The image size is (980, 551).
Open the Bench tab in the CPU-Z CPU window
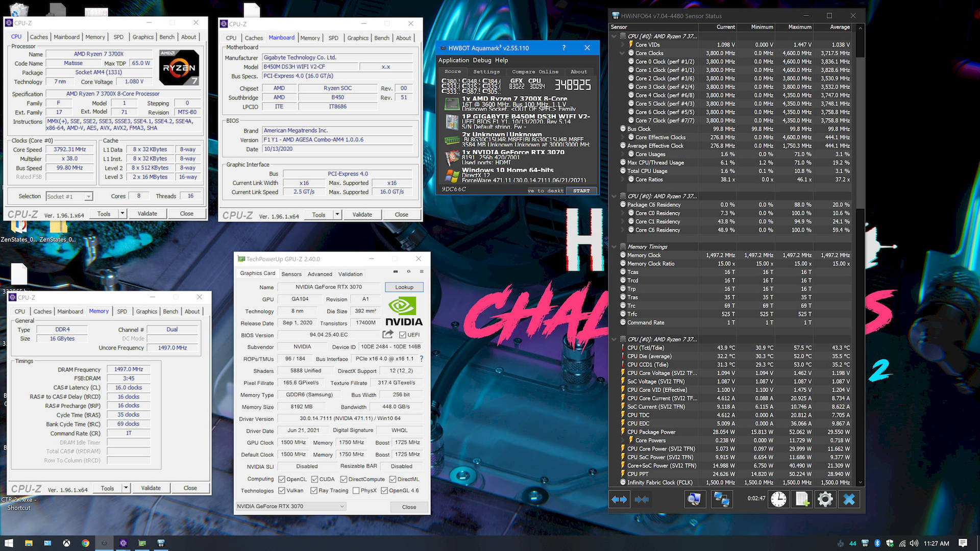coord(167,37)
